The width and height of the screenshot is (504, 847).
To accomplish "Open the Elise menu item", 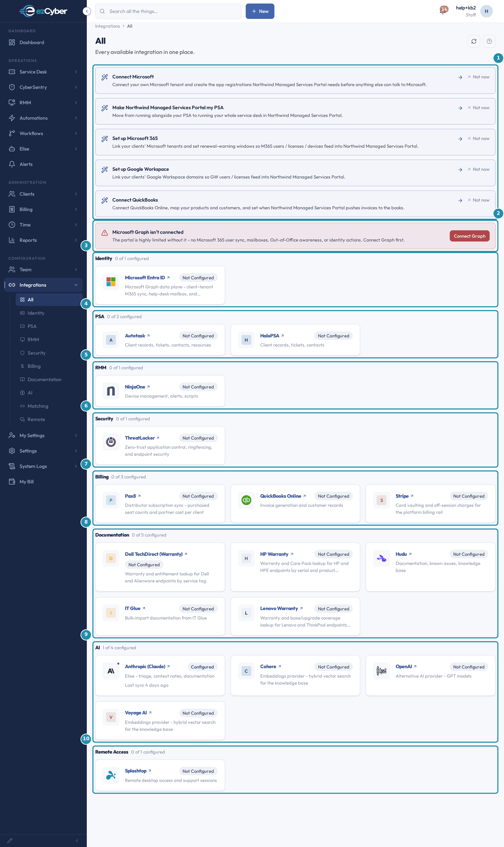I will [x=43, y=149].
